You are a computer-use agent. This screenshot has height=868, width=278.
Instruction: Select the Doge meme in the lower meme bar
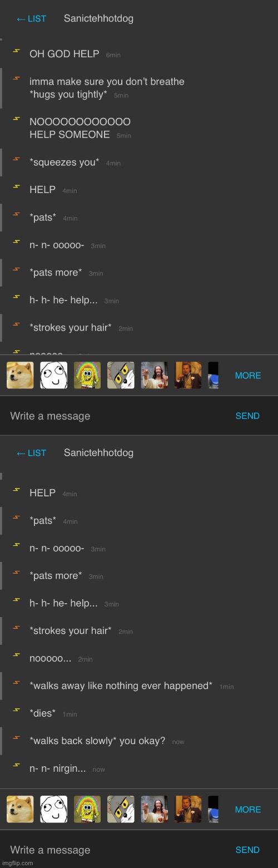20,809
